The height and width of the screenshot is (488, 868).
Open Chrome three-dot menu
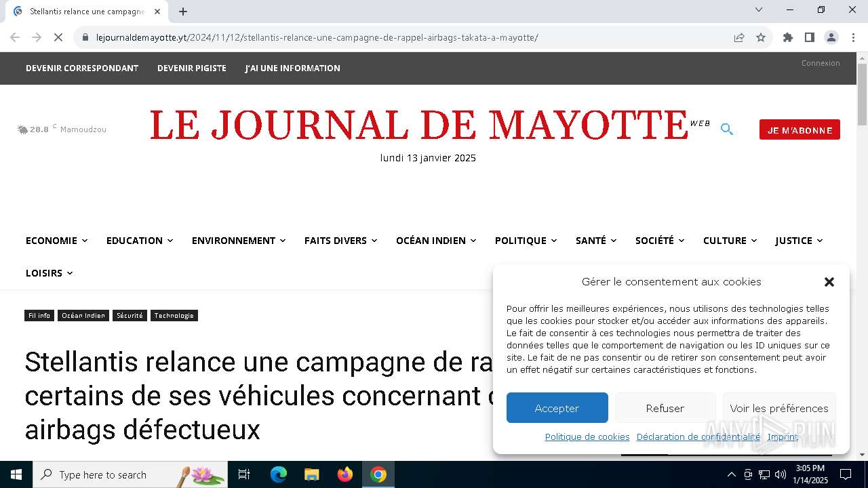(x=853, y=37)
